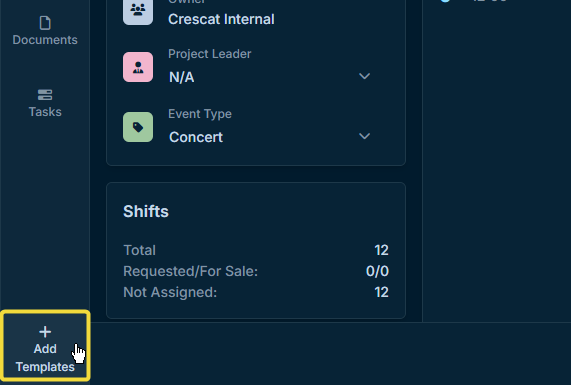Click the Event Type field label
The height and width of the screenshot is (385, 571).
pos(200,114)
